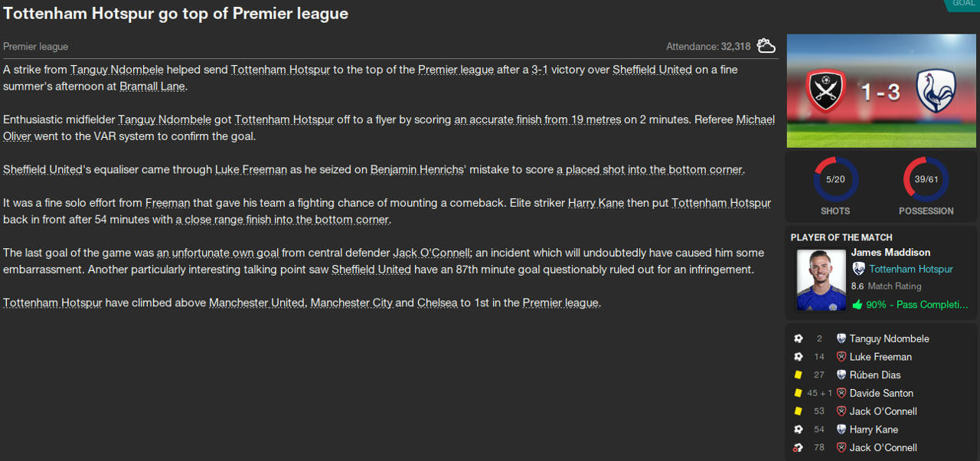Click the Sheffield United crest on scoreboard

pos(825,92)
